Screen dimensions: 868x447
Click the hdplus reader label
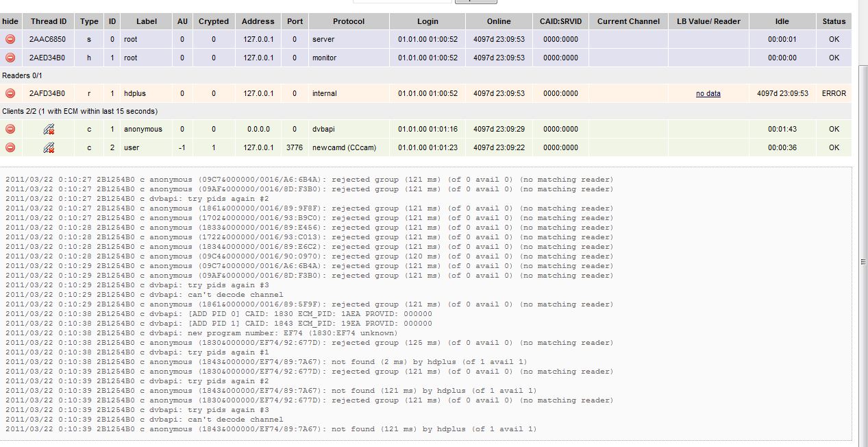click(x=134, y=93)
